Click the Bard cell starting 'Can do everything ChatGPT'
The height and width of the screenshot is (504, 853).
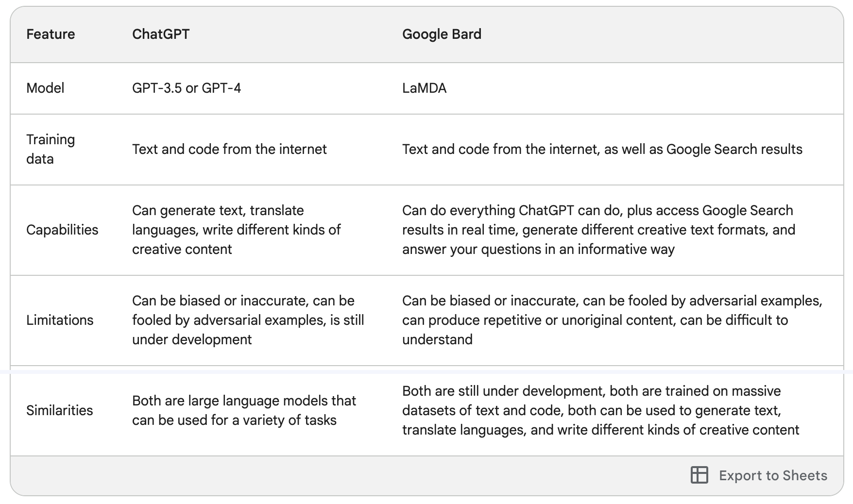point(598,230)
